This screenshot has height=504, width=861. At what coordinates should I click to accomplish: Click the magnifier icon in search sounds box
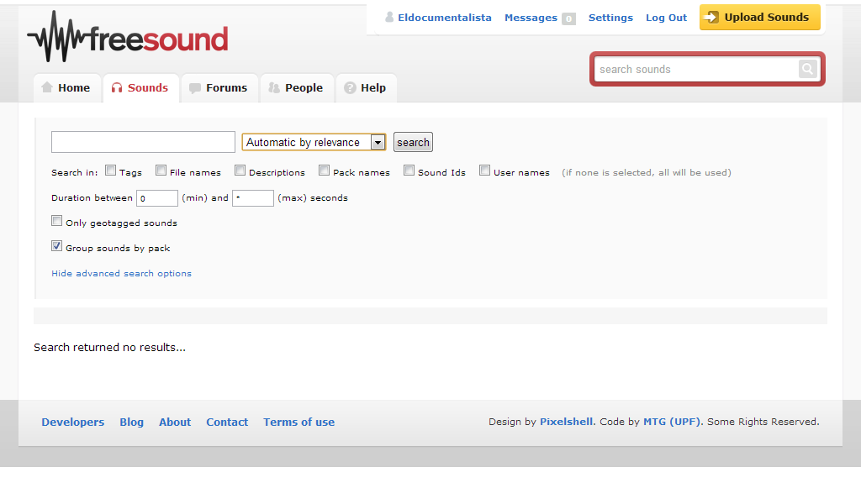[x=807, y=69]
